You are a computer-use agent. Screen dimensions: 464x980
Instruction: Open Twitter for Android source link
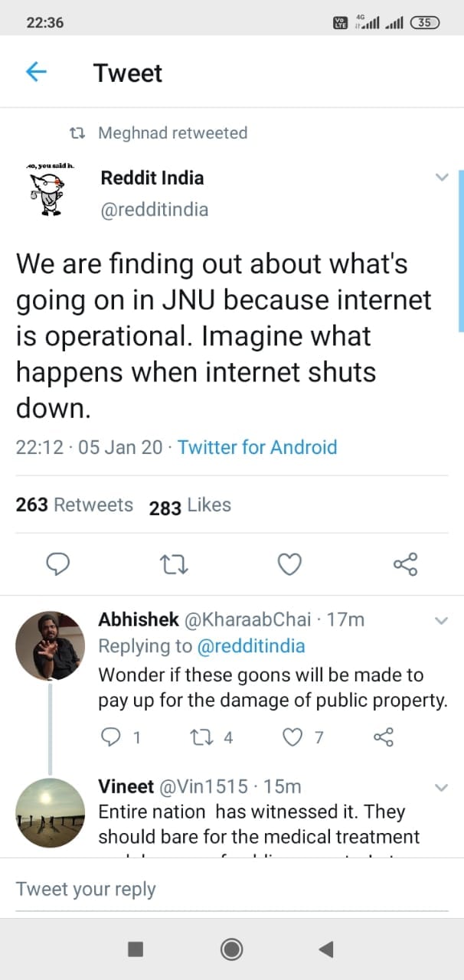coord(257,447)
